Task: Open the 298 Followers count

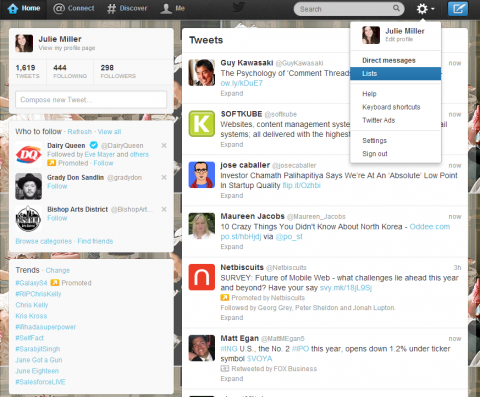Action: point(118,72)
